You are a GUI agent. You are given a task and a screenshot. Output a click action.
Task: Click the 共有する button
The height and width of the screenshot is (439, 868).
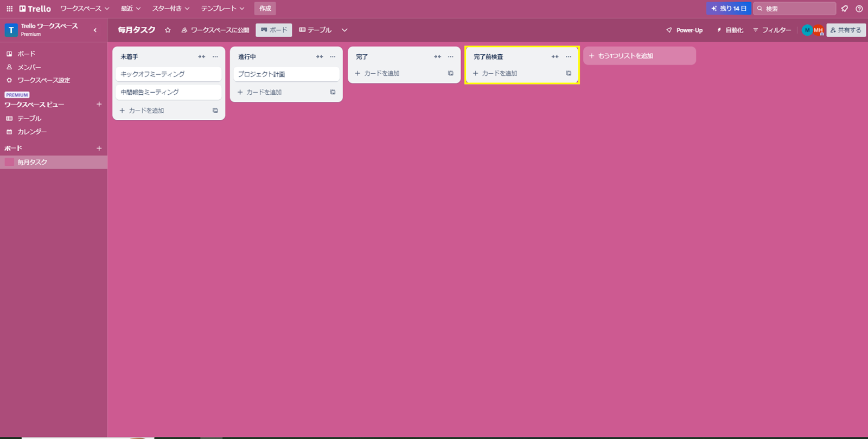[x=846, y=30]
